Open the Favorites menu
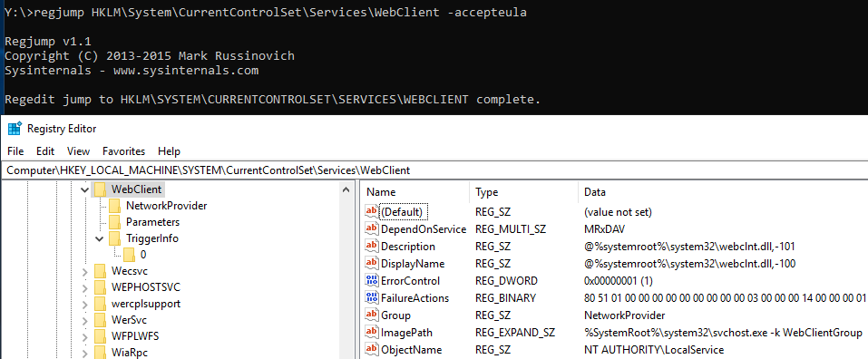 click(123, 151)
